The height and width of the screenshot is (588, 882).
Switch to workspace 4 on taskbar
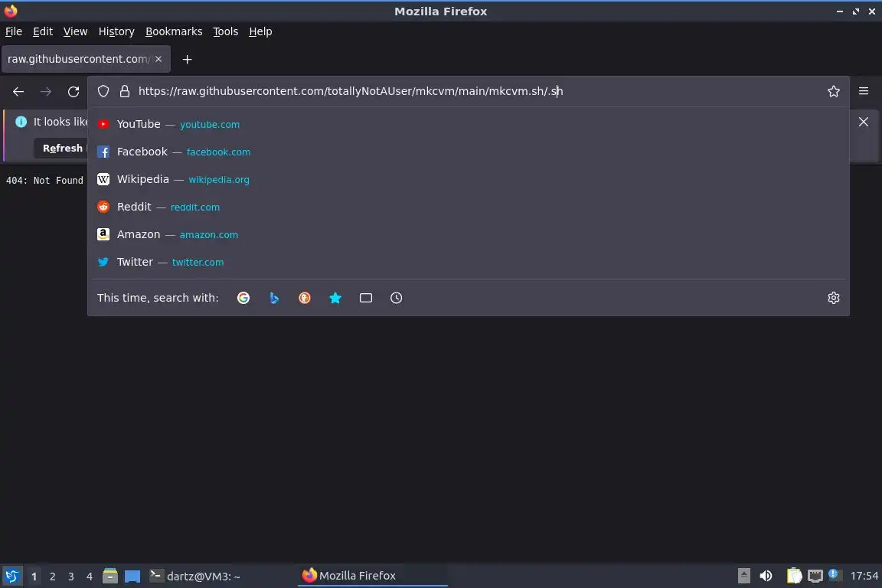pyautogui.click(x=89, y=577)
